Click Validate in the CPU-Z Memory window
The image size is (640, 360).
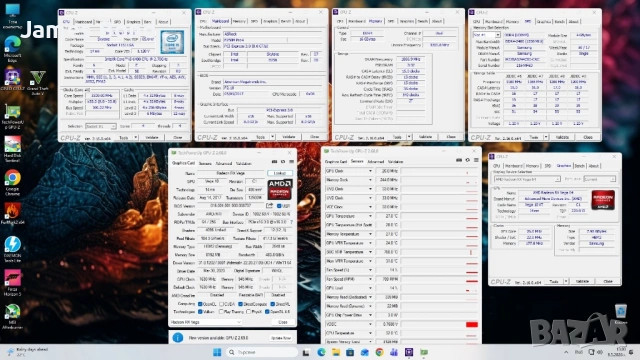(x=425, y=137)
